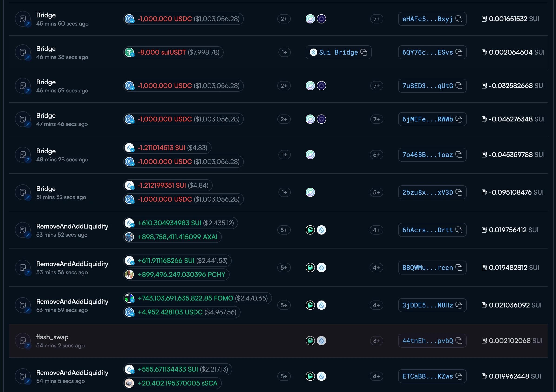Expand the 4+ badge beside BBQWMu...rccn
The image size is (556, 392).
pos(376,268)
